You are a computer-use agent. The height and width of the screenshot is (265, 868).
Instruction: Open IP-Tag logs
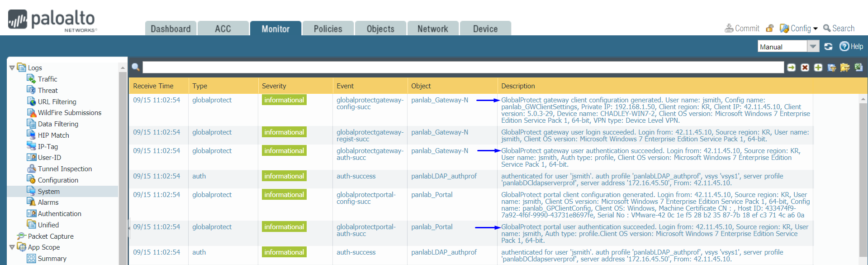(x=48, y=146)
